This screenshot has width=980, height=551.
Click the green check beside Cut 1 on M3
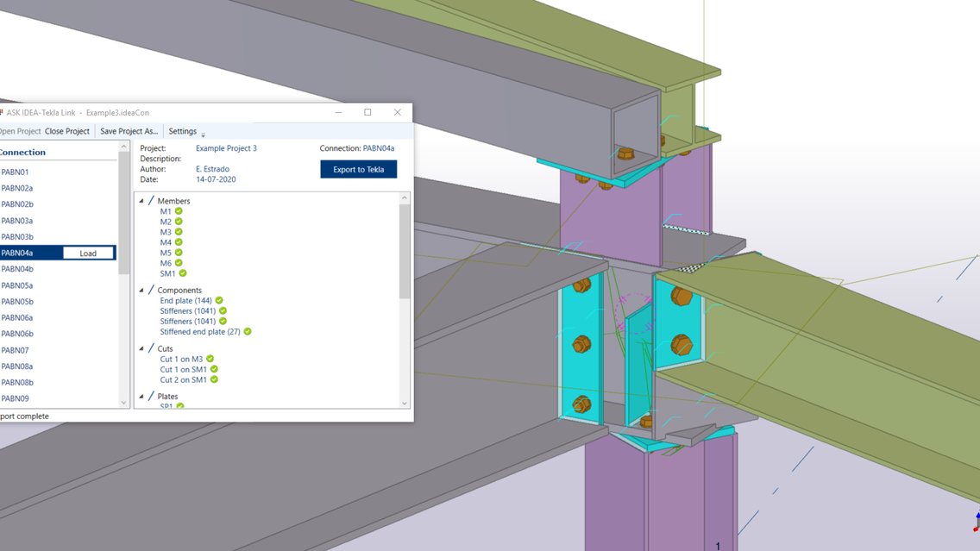click(210, 359)
